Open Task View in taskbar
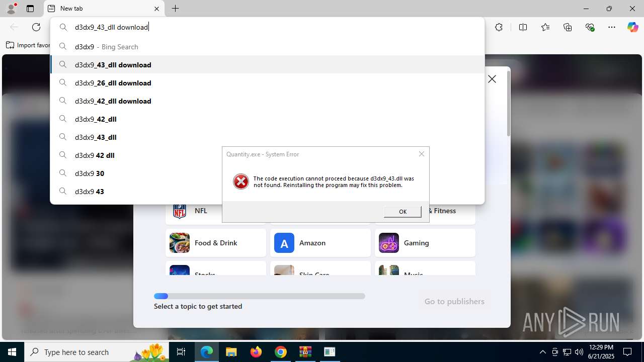 tap(181, 352)
